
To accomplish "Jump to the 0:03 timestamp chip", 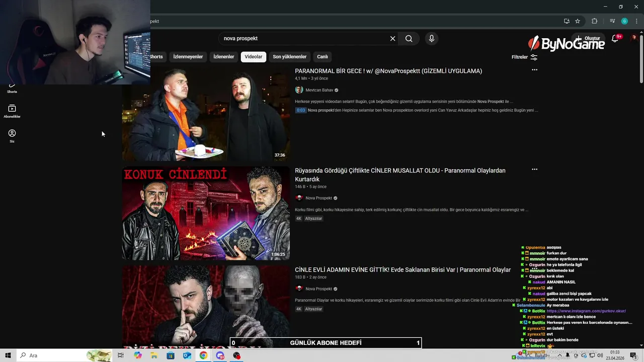I will [x=301, y=110].
